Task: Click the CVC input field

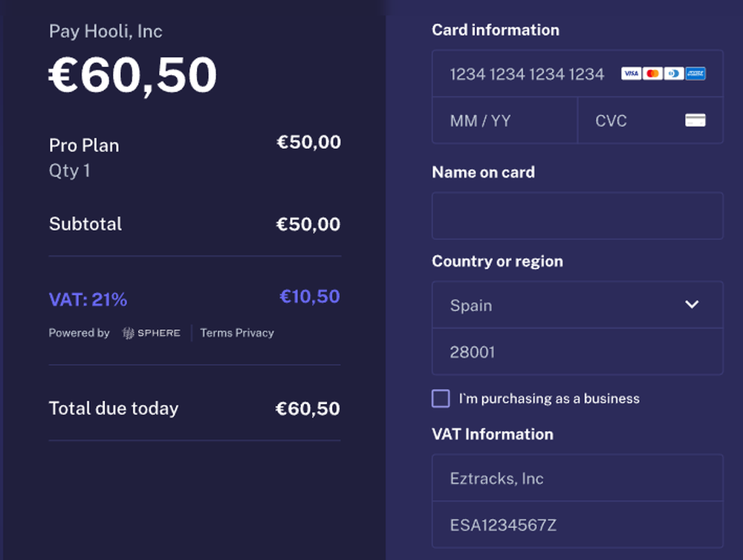Action: (x=632, y=120)
